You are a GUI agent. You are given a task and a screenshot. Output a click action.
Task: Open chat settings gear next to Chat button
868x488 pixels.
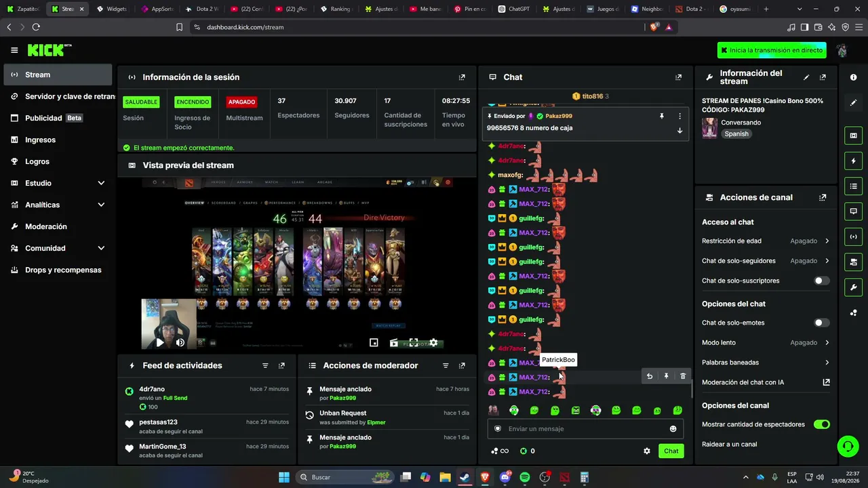pyautogui.click(x=647, y=451)
